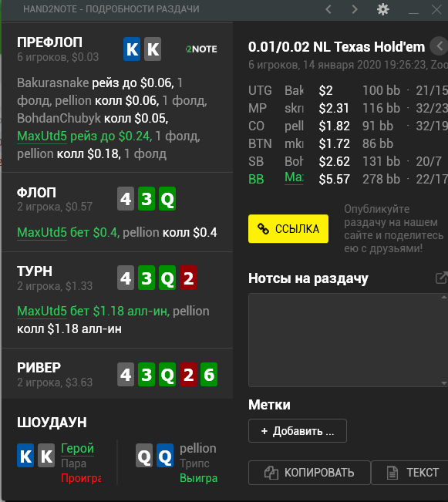Click gray Q card in pellion's showdown hand
The image size is (448, 502).
[144, 456]
